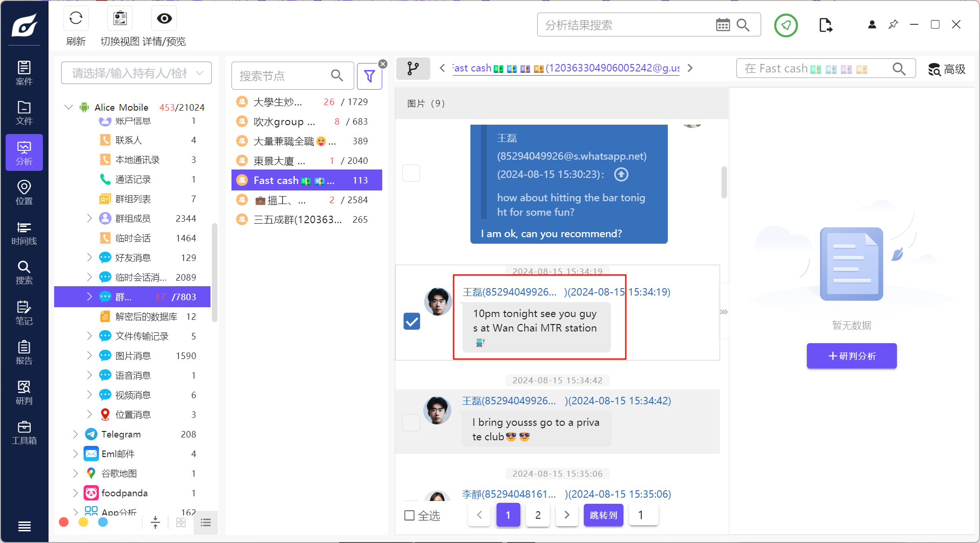Check the 'I bring yousss' message checkbox
Viewport: 980px width, 543px height.
(411, 423)
